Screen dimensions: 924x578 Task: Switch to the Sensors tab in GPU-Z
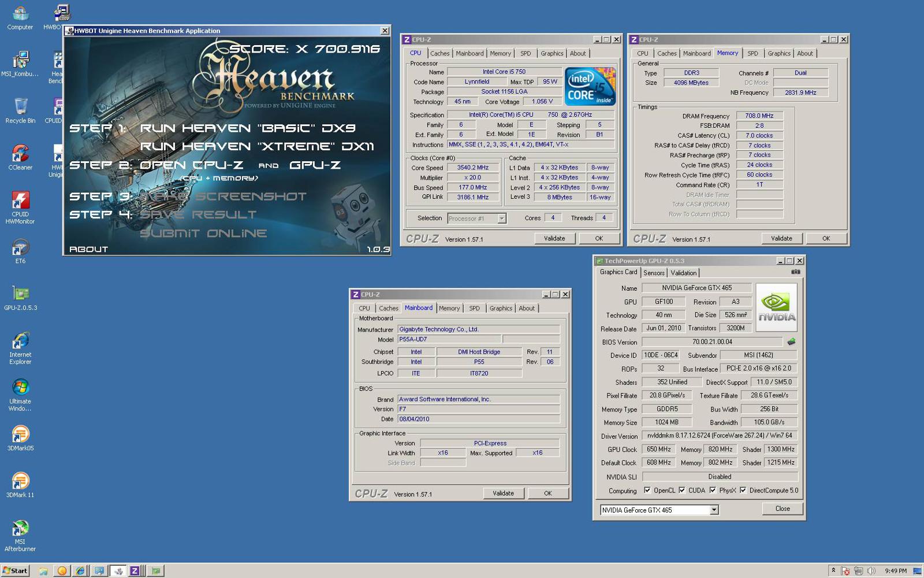tap(654, 273)
